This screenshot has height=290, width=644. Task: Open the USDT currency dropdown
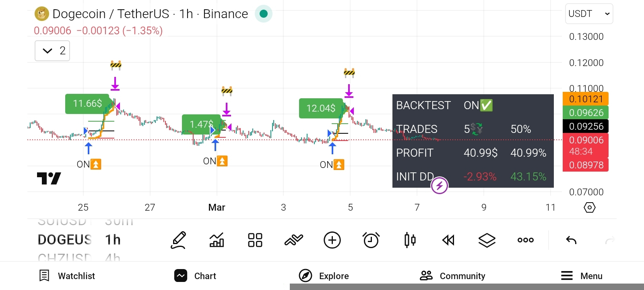point(589,14)
